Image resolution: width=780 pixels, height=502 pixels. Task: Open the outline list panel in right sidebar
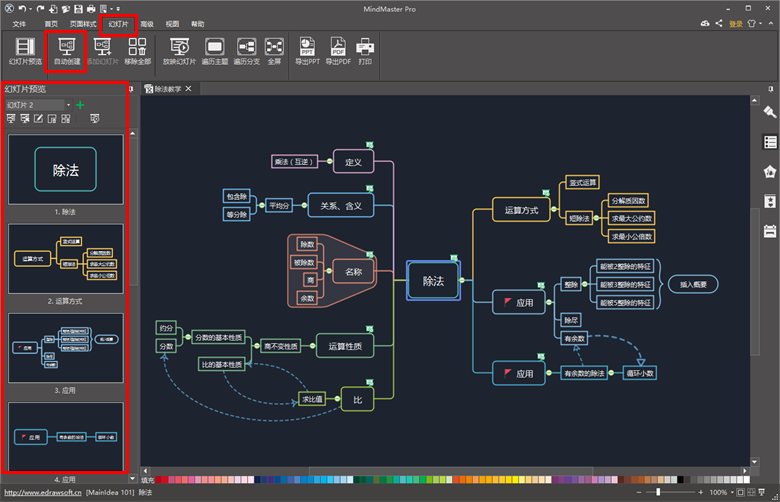[x=770, y=142]
